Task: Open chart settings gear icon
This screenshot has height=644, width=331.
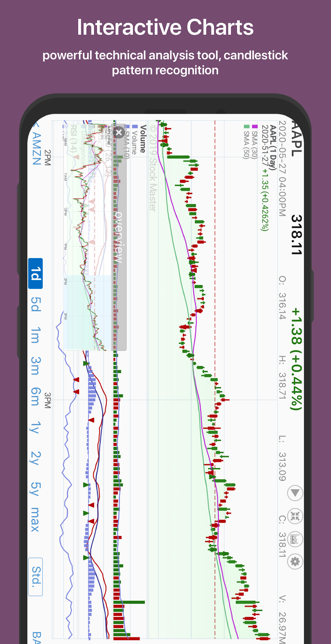Action: point(295,562)
